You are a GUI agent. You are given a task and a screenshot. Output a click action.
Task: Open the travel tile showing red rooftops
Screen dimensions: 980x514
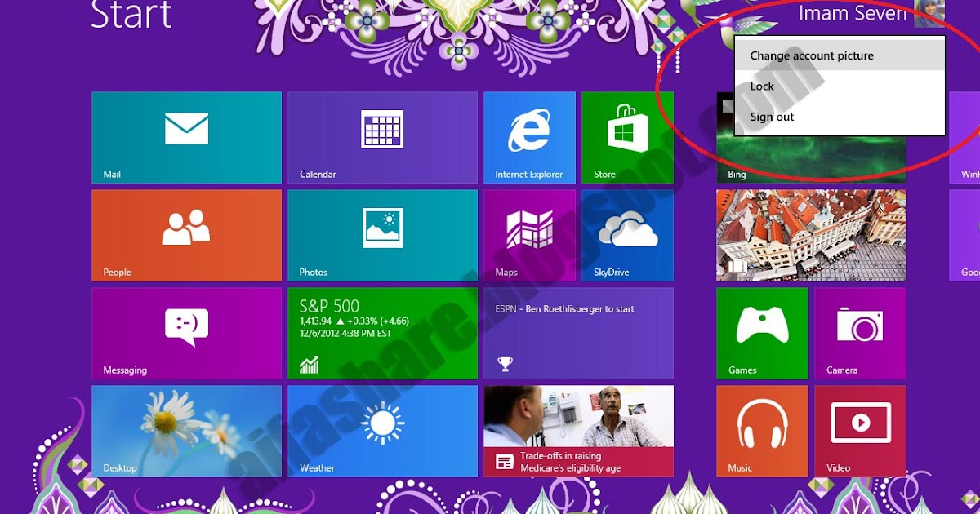click(x=811, y=236)
